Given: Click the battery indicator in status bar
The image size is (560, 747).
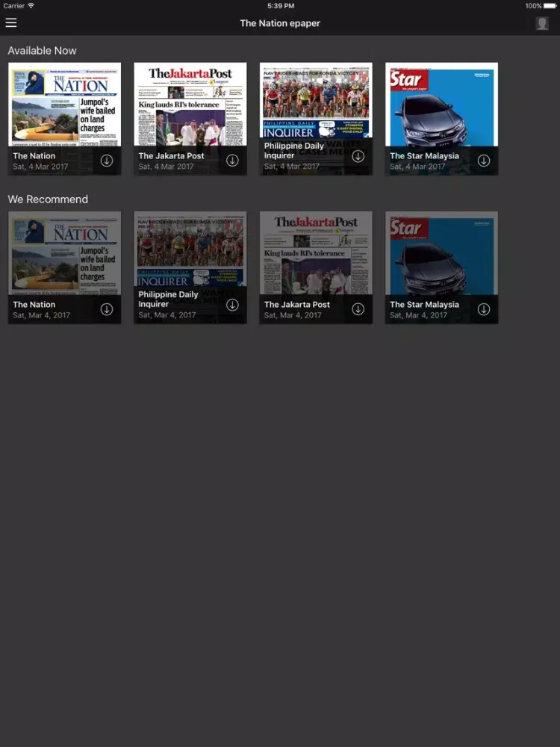Looking at the screenshot, I should pyautogui.click(x=550, y=6).
